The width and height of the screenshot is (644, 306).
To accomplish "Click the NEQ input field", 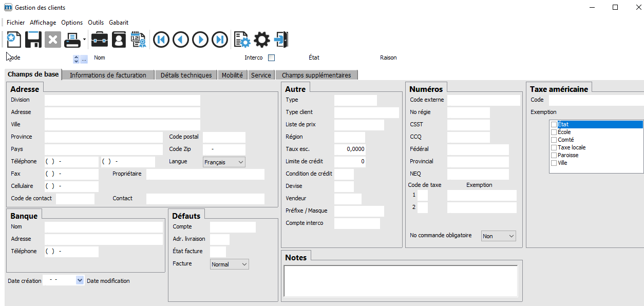I will (478, 174).
